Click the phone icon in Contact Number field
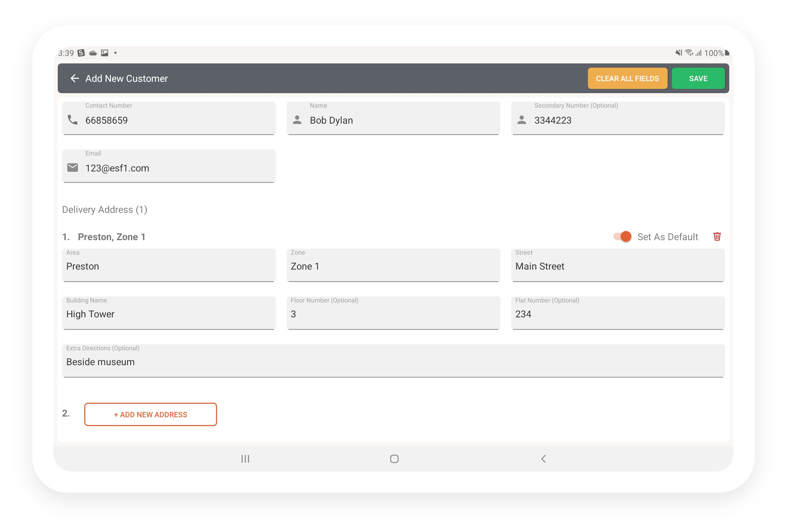The width and height of the screenshot is (787, 532). 73,120
